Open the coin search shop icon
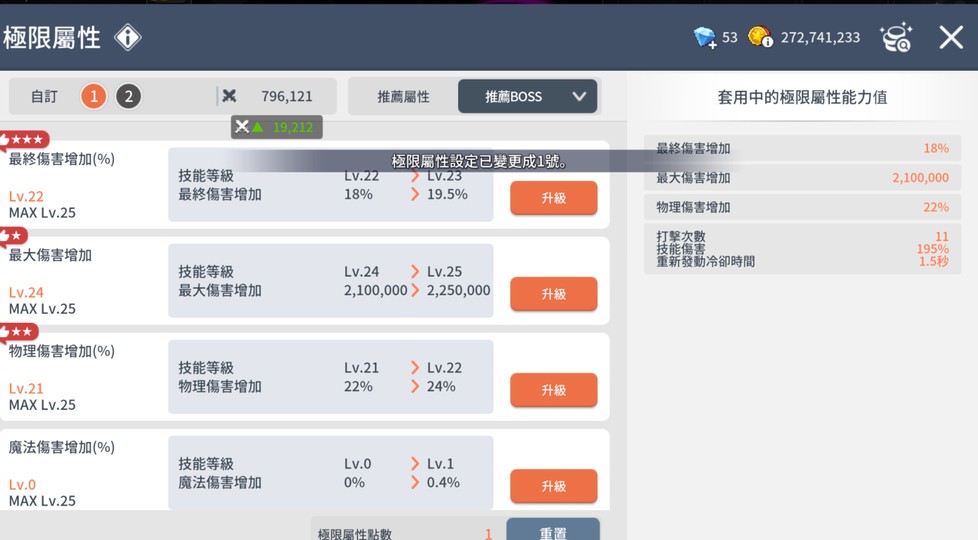This screenshot has width=978, height=540. click(x=896, y=37)
